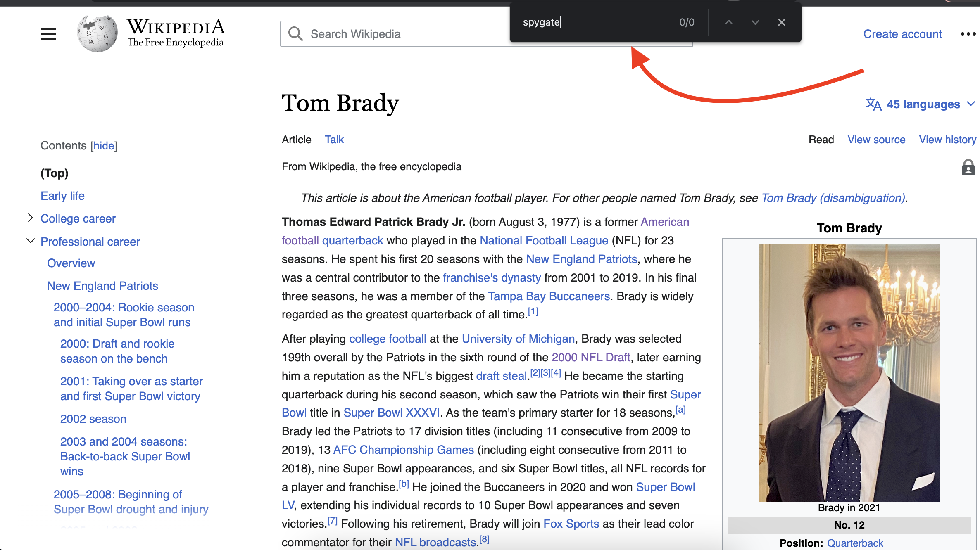Screen dimensions: 980x550
Task: Close the find-in-page bar
Action: (x=781, y=22)
